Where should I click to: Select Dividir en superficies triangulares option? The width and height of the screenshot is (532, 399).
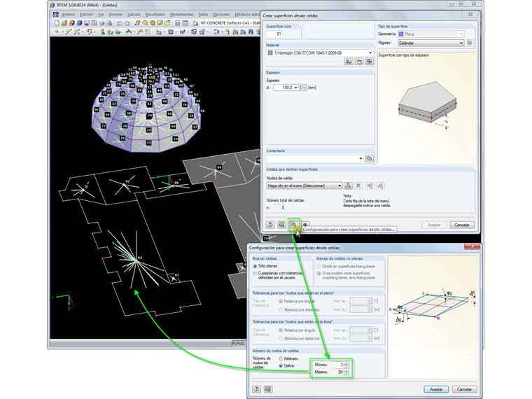click(x=319, y=266)
